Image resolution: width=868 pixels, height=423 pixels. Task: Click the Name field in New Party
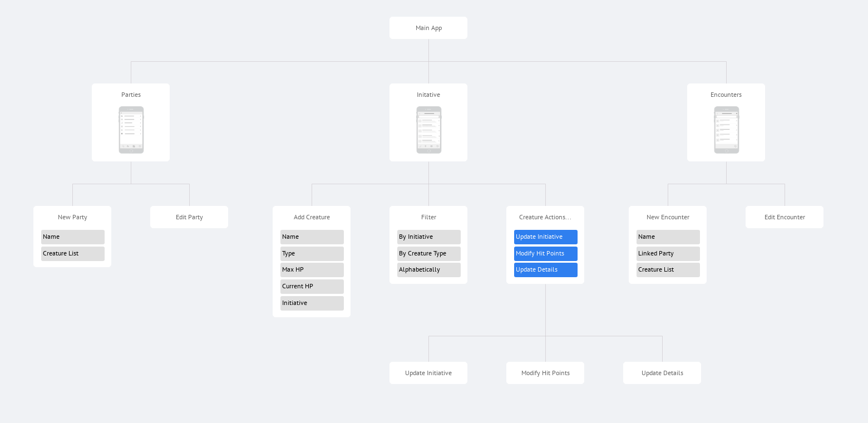[73, 237]
